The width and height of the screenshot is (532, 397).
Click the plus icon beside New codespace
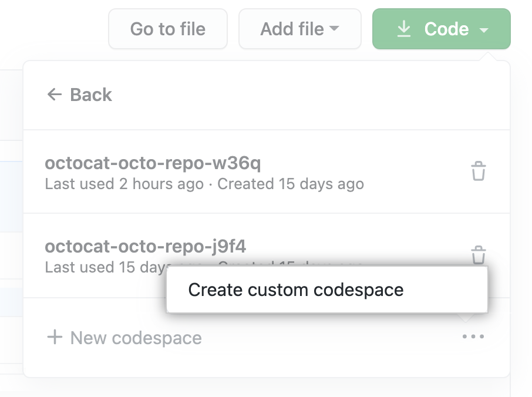click(x=55, y=337)
